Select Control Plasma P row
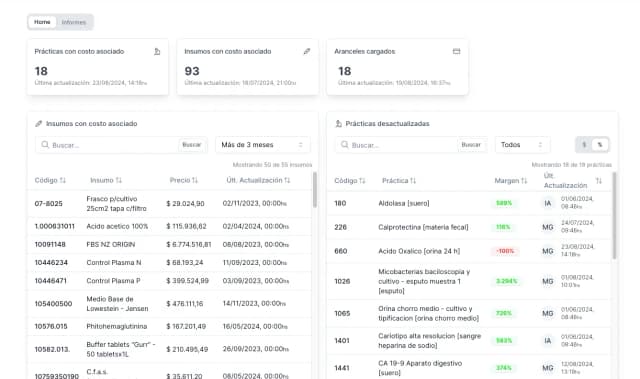 pos(170,281)
